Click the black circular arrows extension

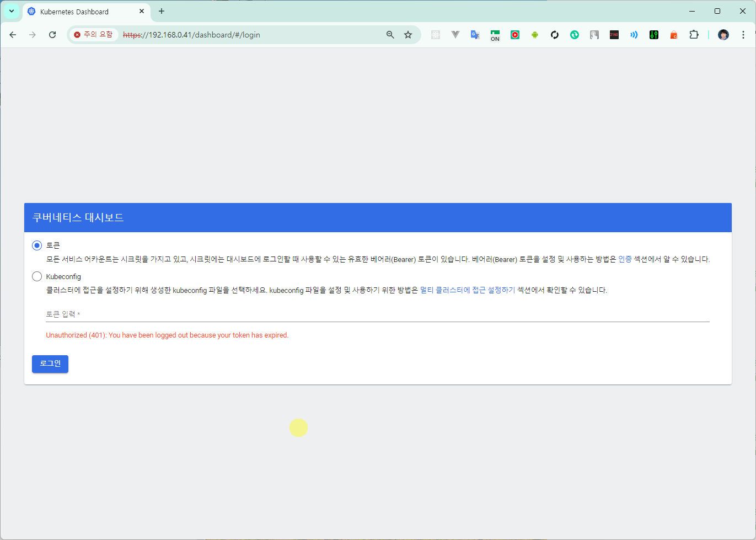coord(555,35)
